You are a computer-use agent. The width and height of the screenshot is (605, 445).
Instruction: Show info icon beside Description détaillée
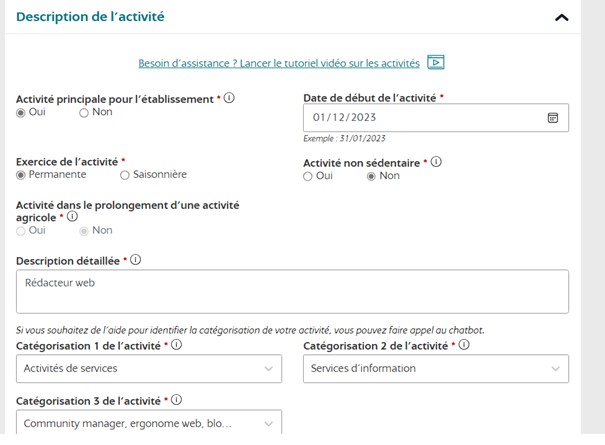[x=135, y=260]
